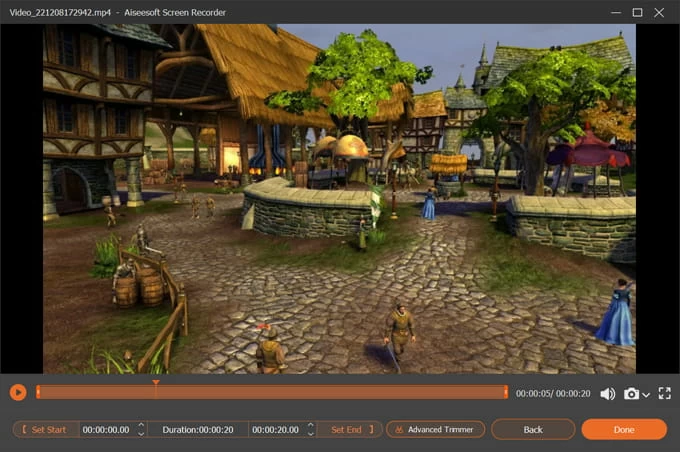Increase start time with the up arrow
680x452 pixels.
click(141, 425)
